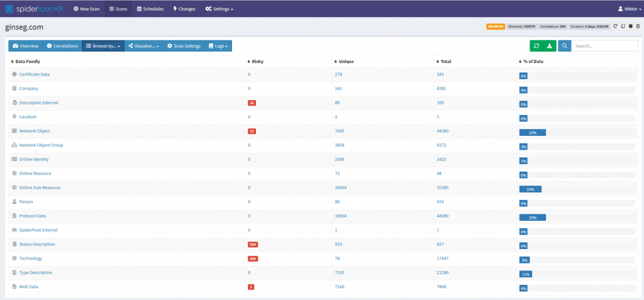Sort table by Data Family column
Viewport: 644px width, 300px height.
pyautogui.click(x=25, y=62)
